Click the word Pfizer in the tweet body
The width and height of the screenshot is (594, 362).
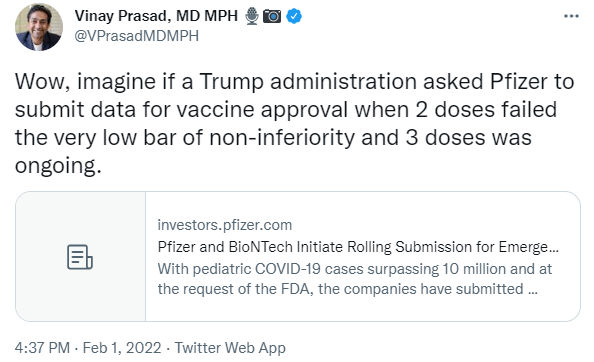[x=519, y=81]
